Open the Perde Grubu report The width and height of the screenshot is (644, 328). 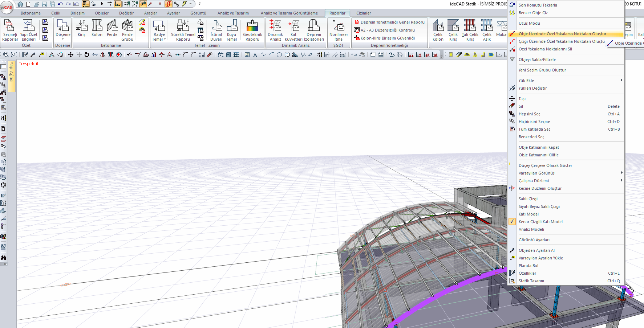pyautogui.click(x=127, y=30)
